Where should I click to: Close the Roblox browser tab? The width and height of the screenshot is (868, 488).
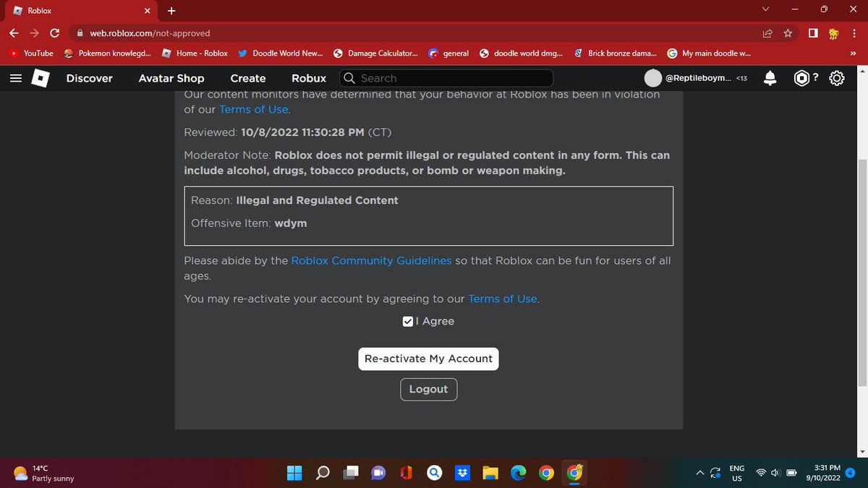[147, 11]
